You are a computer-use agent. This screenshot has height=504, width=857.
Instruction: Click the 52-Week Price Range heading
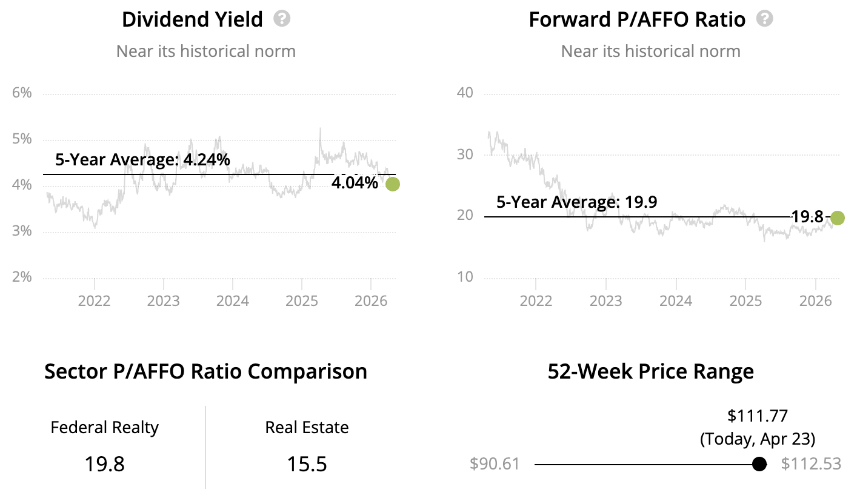pos(650,371)
